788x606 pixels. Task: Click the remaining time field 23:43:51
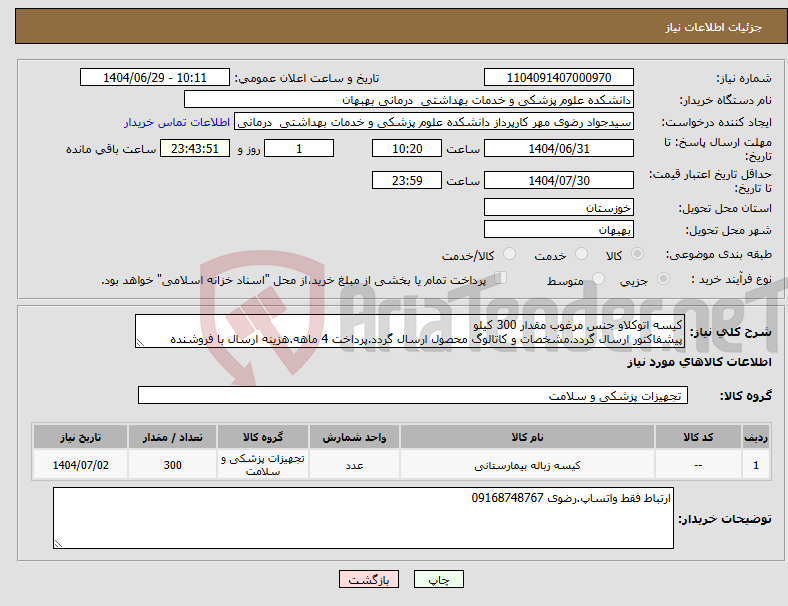(195, 148)
